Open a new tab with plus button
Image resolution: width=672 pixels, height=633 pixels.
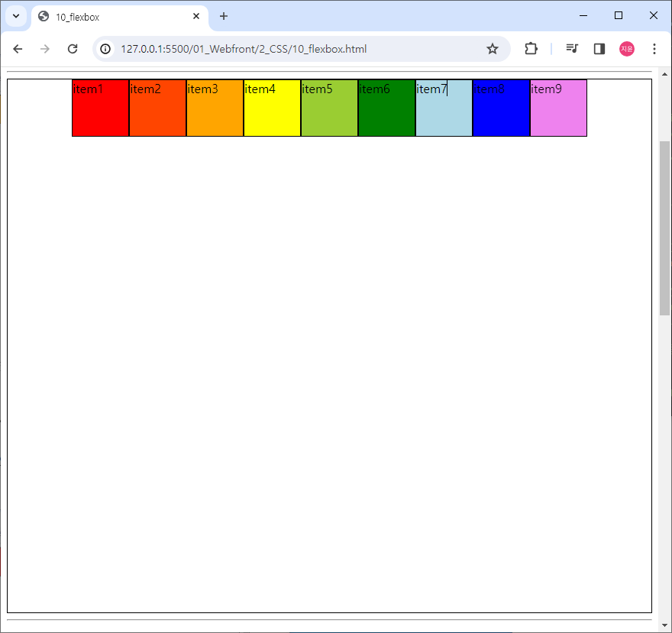pos(223,16)
